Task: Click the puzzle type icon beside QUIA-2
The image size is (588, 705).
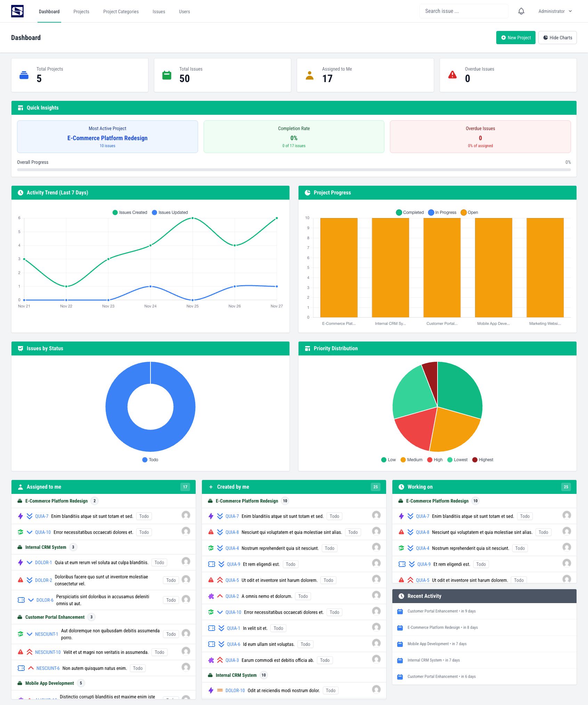Action: pos(211,596)
